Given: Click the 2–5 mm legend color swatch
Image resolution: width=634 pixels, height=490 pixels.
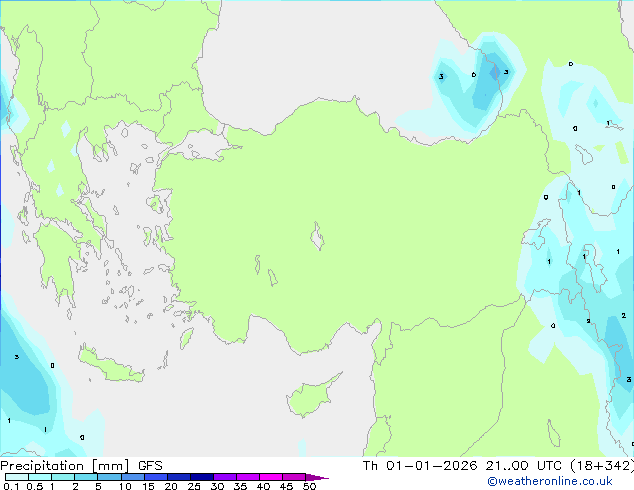Looking at the screenshot, I should pos(86,477).
